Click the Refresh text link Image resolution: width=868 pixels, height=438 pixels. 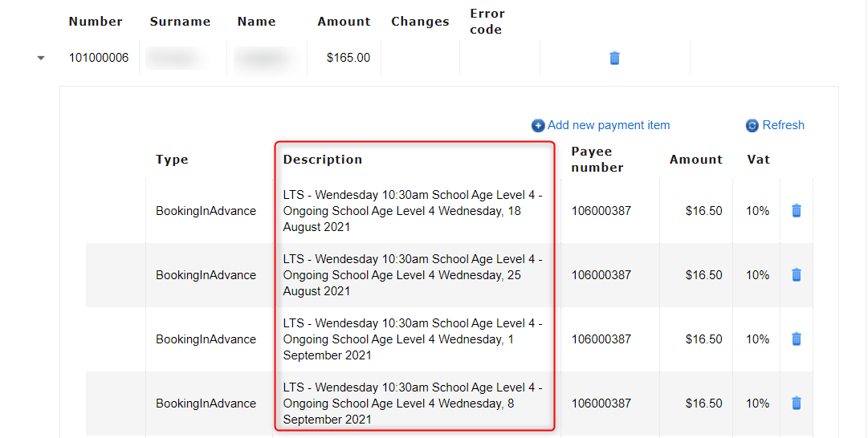(x=783, y=125)
